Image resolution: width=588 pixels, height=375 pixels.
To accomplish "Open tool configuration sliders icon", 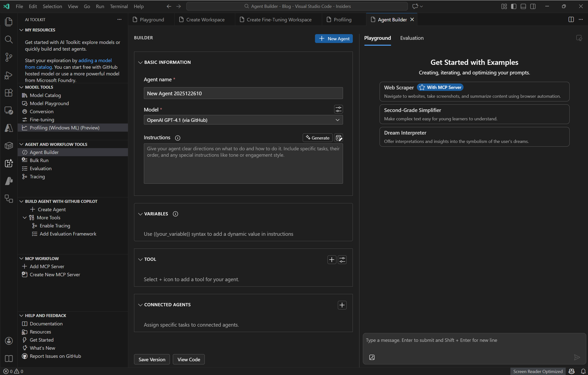I will 342,260.
